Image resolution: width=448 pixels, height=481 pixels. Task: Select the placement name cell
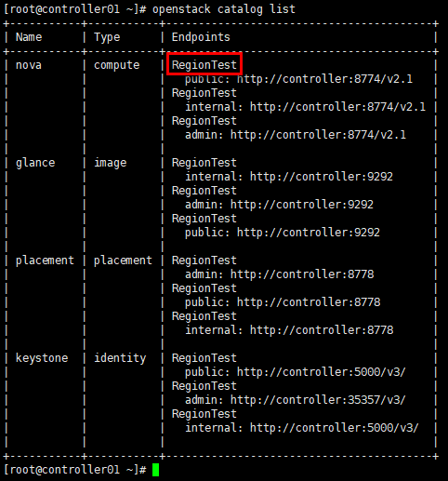click(45, 261)
